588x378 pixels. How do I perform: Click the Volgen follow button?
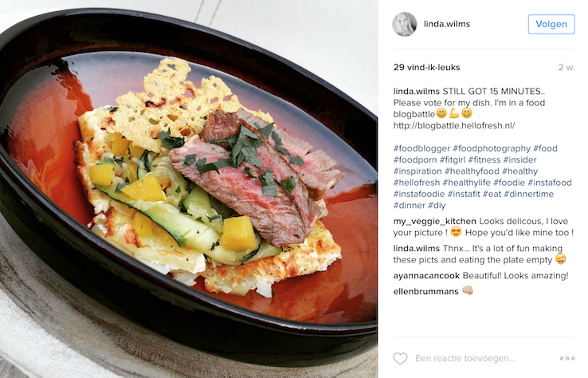(x=551, y=24)
